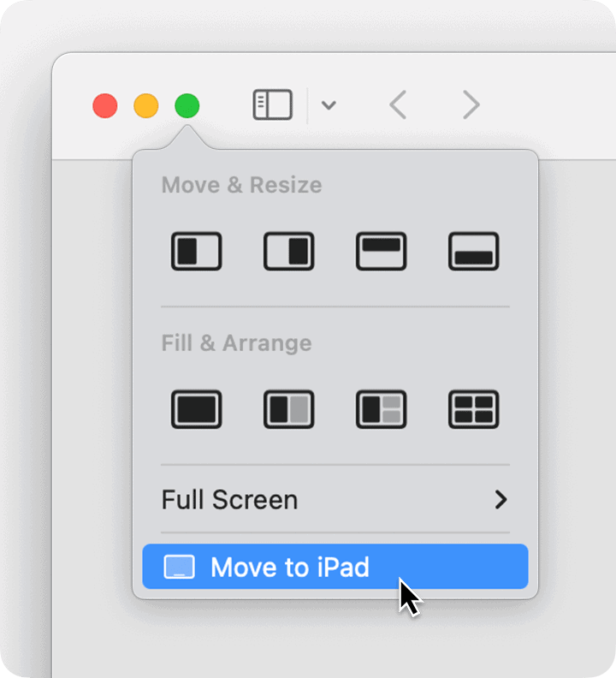
Task: Click the iPad display icon
Action: click(179, 567)
